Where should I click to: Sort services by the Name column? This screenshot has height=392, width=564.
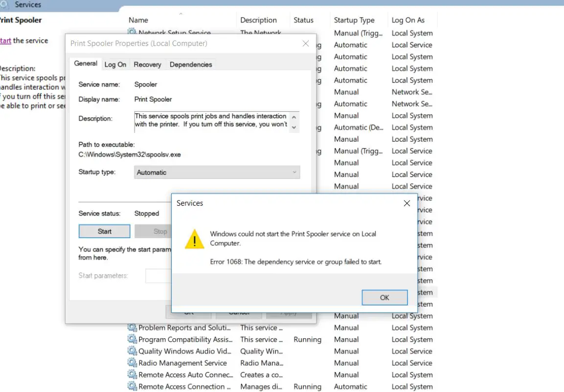pos(138,20)
